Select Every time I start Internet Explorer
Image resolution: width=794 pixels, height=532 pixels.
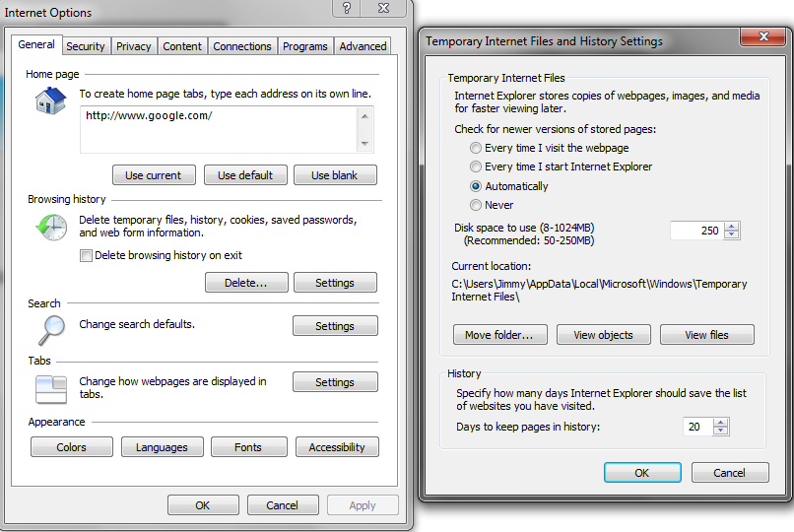point(476,166)
